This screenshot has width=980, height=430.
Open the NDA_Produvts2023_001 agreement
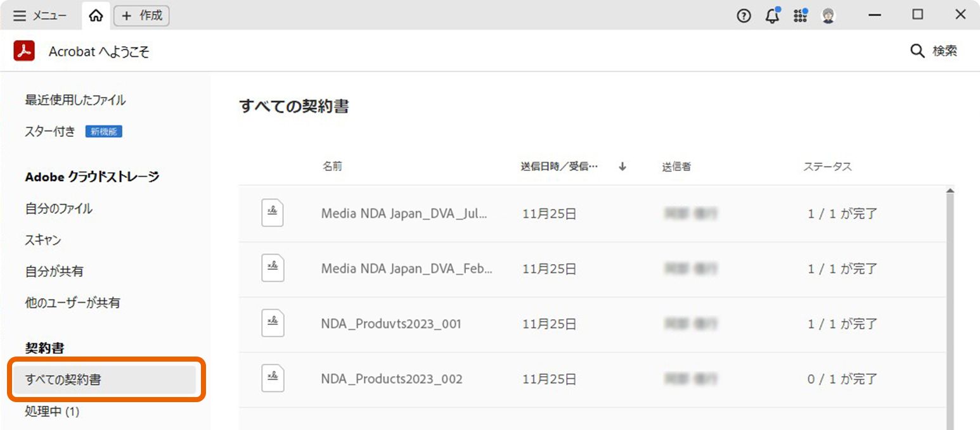390,324
